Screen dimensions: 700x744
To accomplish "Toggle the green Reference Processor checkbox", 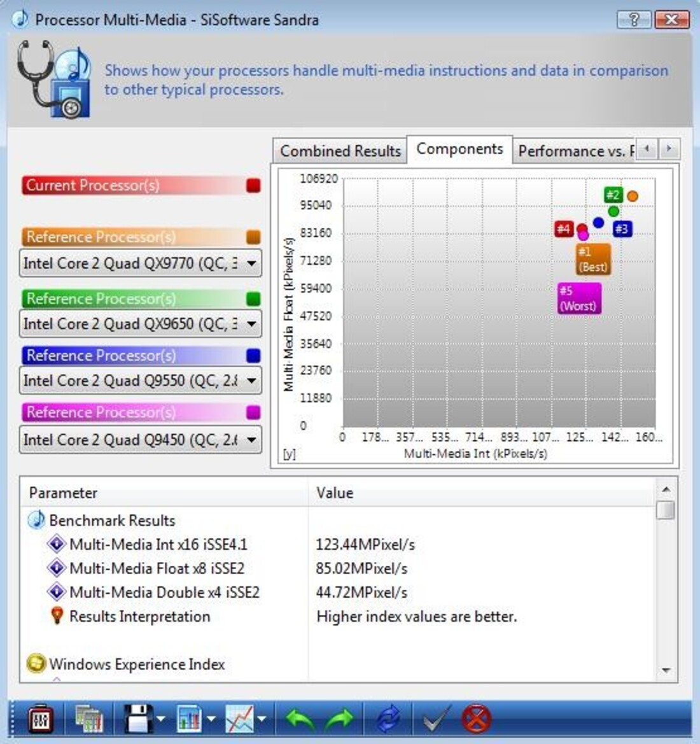I will tap(253, 299).
